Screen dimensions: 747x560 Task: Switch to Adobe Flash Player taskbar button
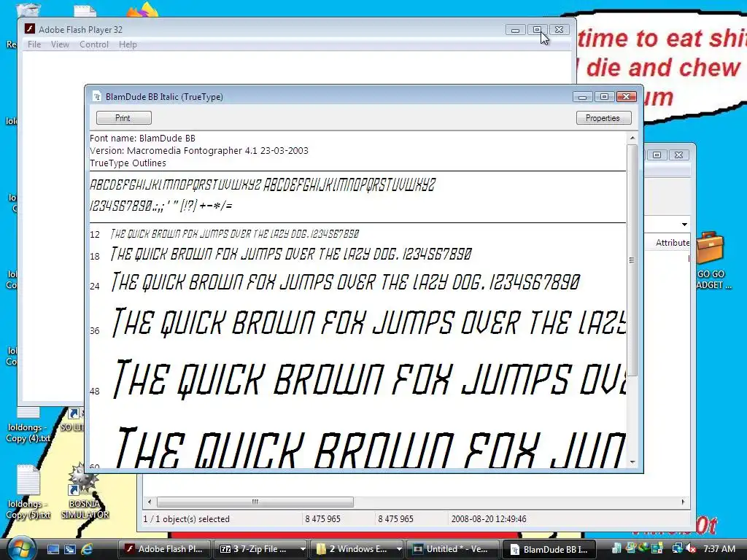[164, 549]
